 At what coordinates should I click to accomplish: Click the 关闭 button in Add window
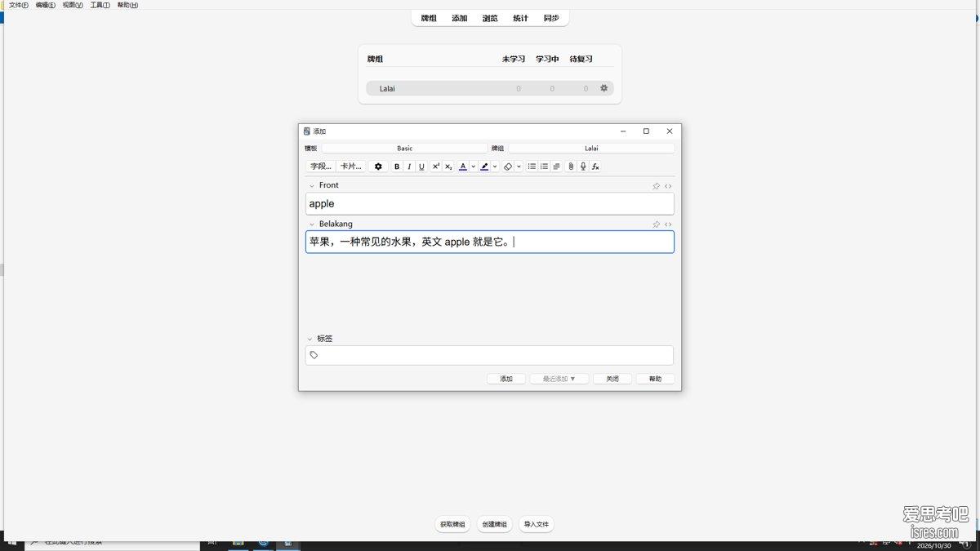[x=612, y=379]
